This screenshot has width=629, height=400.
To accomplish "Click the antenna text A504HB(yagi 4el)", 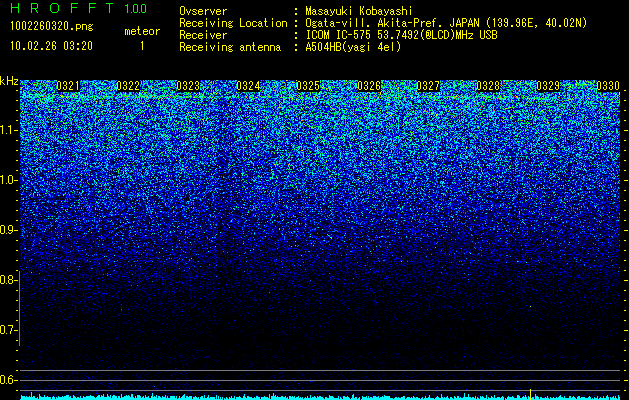I will pos(353,47).
